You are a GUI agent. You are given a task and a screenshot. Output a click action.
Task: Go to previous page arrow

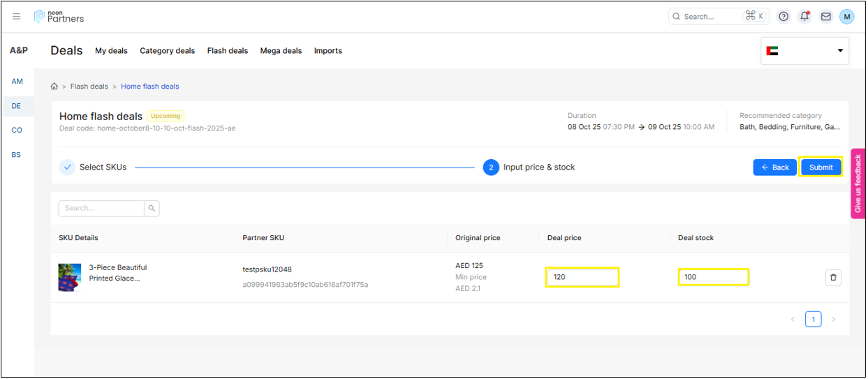tap(793, 320)
